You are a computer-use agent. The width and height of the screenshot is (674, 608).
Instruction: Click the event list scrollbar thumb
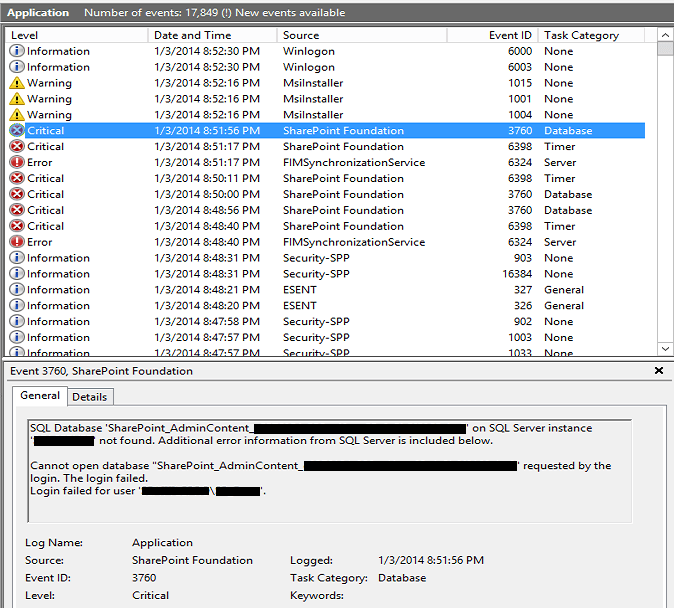point(665,49)
